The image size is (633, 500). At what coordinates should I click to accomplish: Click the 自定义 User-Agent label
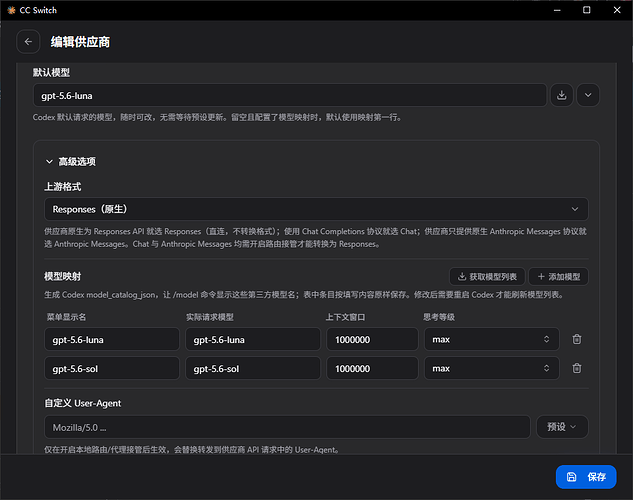tap(83, 403)
